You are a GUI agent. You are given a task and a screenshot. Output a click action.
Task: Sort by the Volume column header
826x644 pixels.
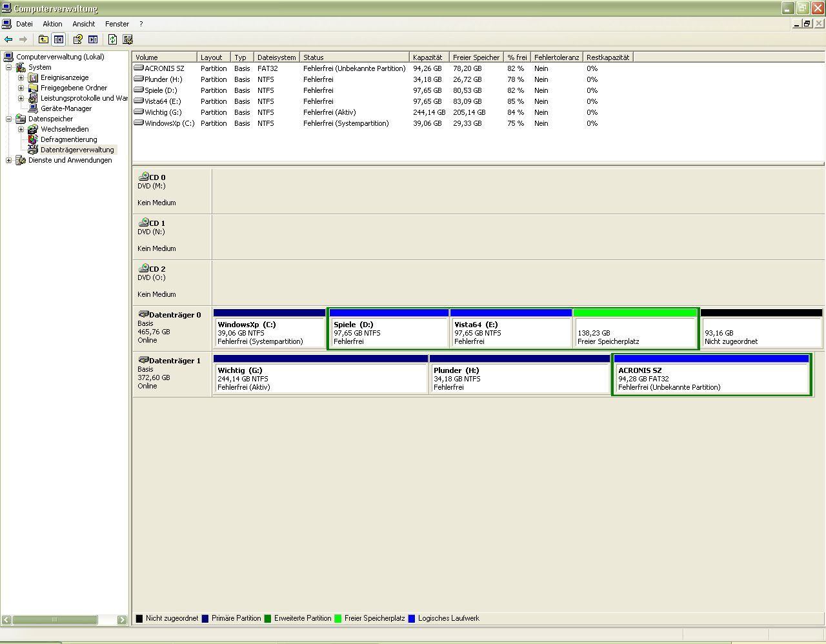[x=165, y=57]
